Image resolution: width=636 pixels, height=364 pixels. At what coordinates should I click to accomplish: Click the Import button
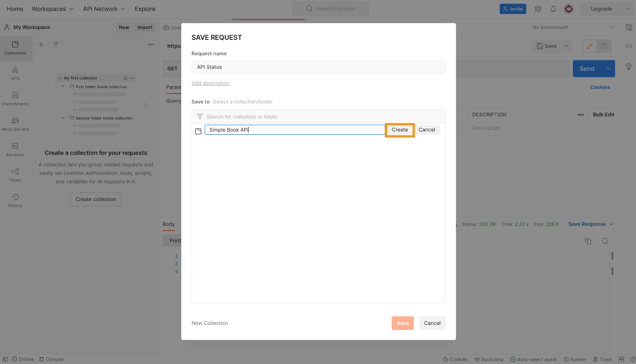tap(145, 27)
